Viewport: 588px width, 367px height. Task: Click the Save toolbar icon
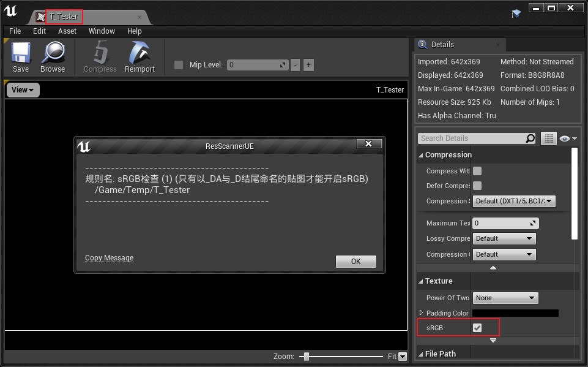(x=21, y=53)
